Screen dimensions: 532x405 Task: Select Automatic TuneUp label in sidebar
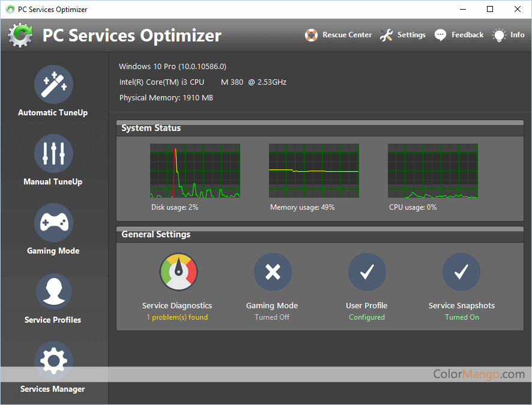tap(53, 113)
